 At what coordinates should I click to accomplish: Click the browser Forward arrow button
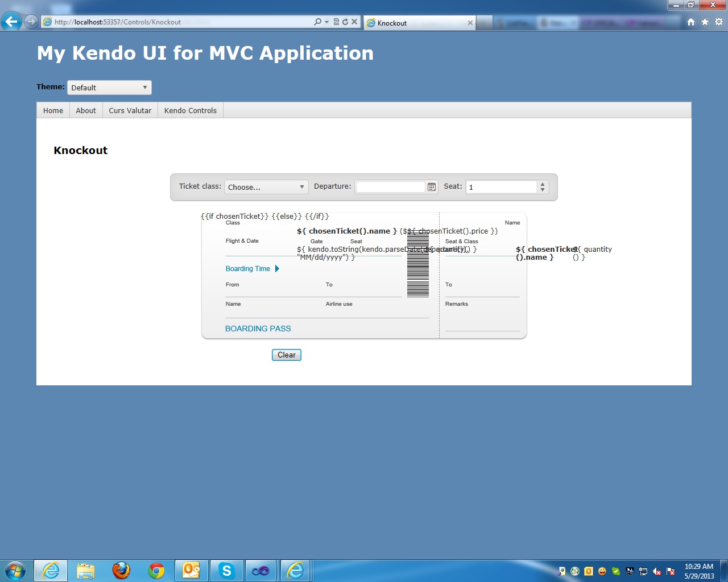click(31, 22)
